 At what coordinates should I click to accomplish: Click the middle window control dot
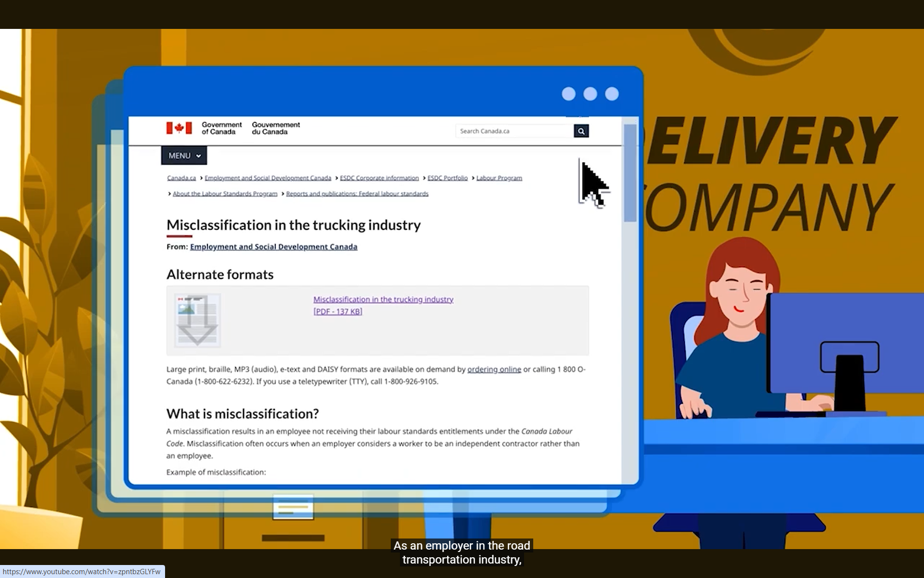click(x=590, y=94)
